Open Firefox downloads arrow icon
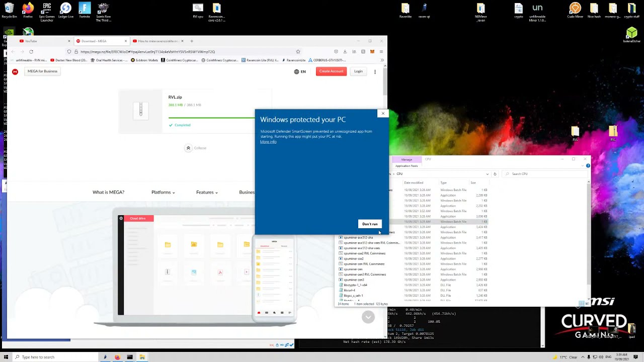This screenshot has width=644, height=362. coord(345,52)
